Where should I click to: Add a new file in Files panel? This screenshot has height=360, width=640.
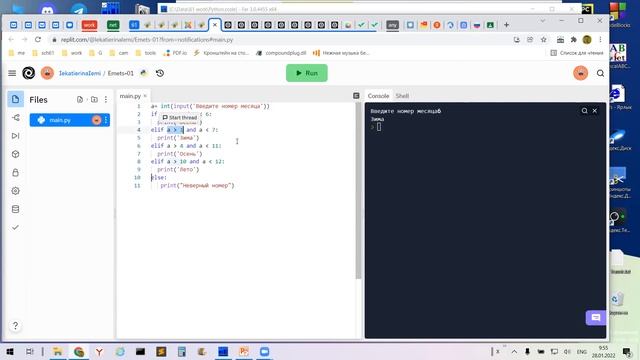pyautogui.click(x=80, y=100)
